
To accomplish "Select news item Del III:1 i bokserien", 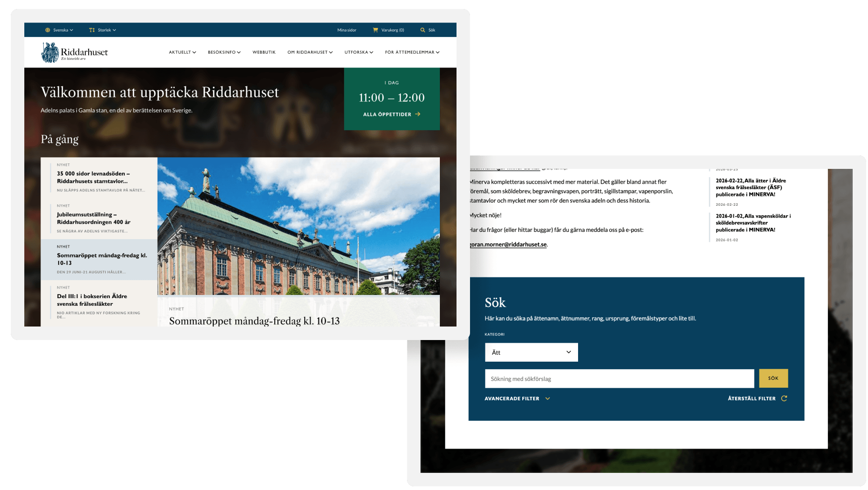I will coord(99,303).
